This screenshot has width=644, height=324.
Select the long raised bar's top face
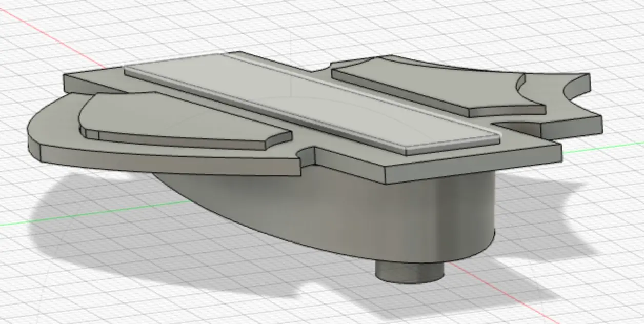tap(313, 103)
